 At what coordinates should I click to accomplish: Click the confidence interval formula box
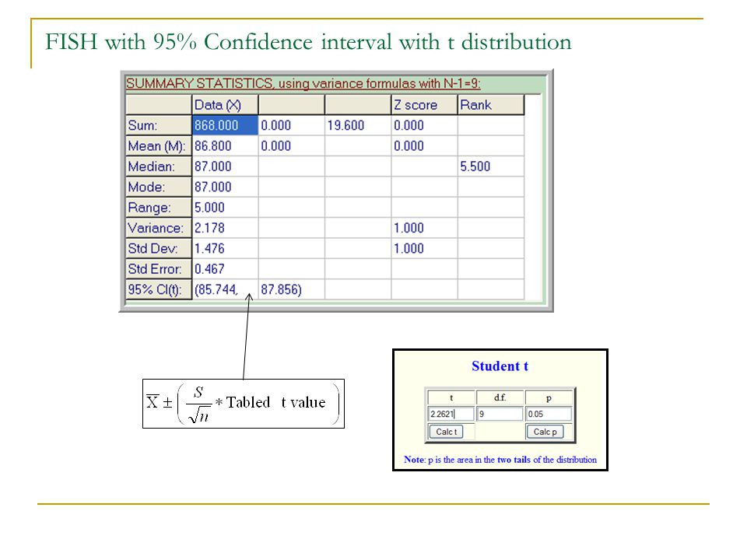pyautogui.click(x=244, y=404)
